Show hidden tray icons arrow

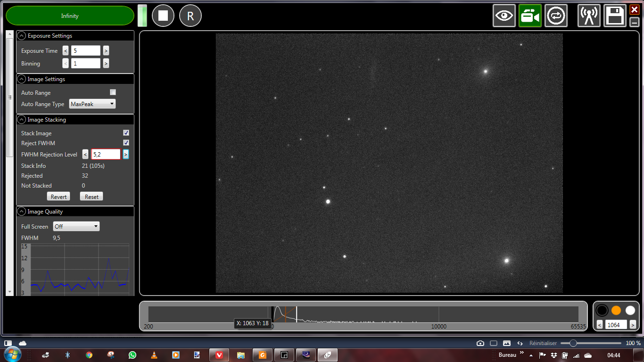click(531, 355)
